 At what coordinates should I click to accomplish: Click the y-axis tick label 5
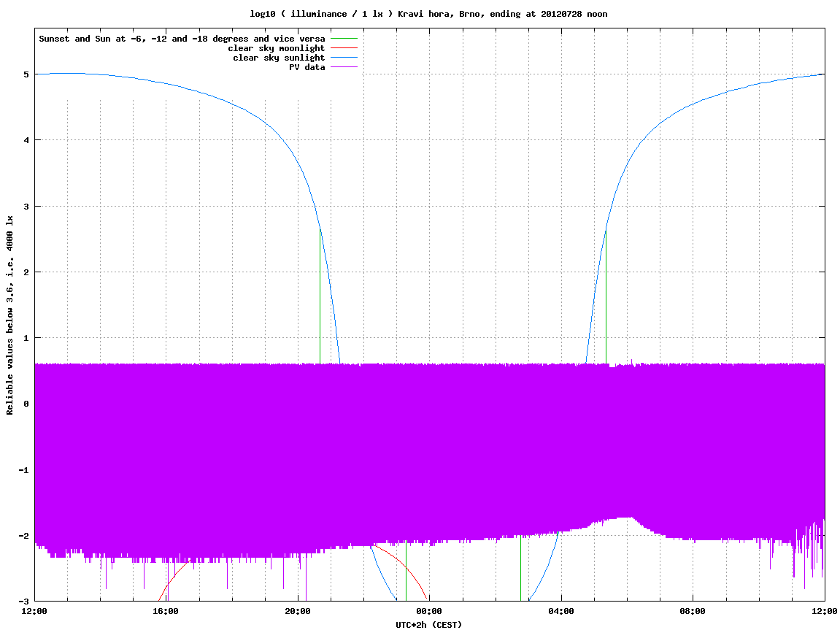pyautogui.click(x=26, y=74)
